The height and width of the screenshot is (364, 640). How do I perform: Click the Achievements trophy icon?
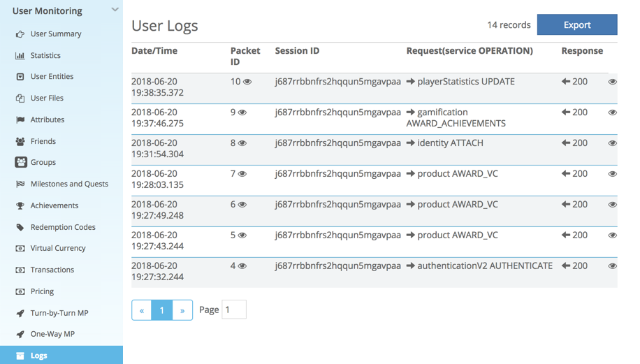pyautogui.click(x=20, y=206)
